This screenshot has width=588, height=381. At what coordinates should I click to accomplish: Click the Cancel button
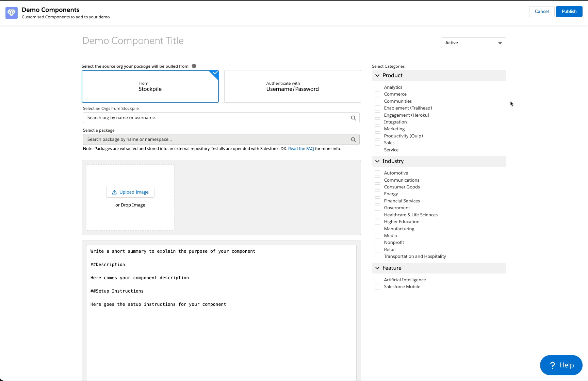pyautogui.click(x=542, y=12)
